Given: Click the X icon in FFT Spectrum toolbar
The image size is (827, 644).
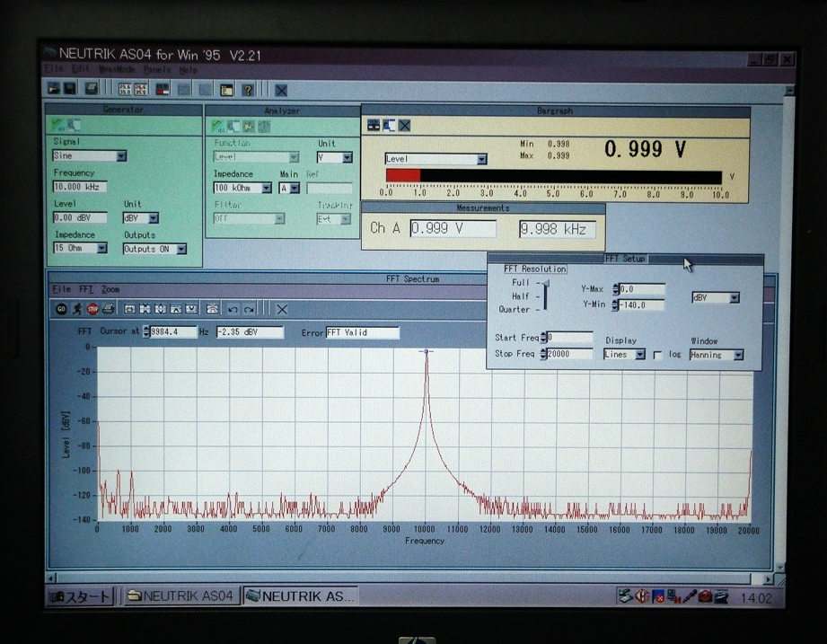Looking at the screenshot, I should coord(282,310).
